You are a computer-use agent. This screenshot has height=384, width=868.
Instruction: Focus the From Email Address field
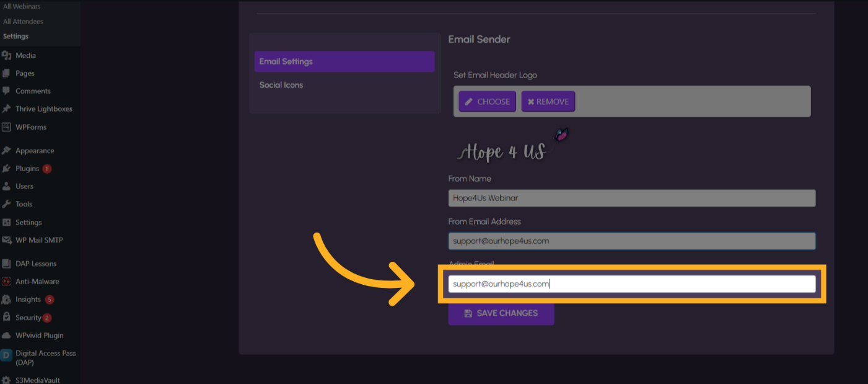tap(631, 241)
